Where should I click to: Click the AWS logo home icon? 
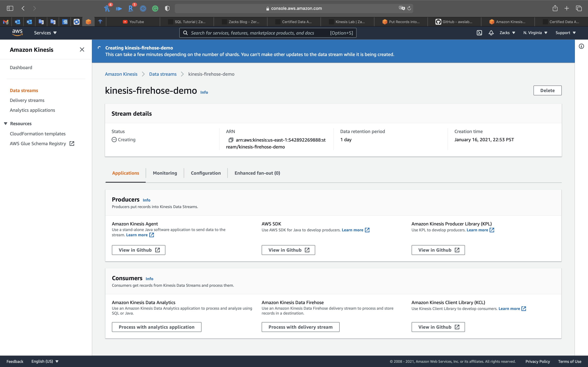click(x=18, y=33)
